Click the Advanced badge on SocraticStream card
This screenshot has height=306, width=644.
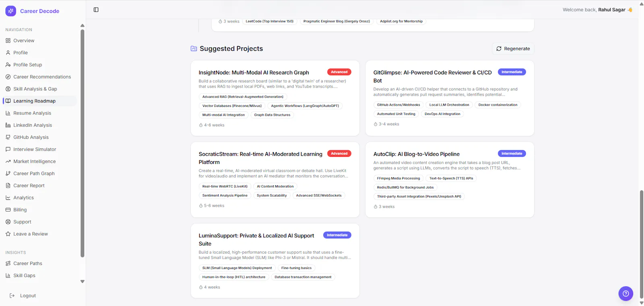pyautogui.click(x=339, y=154)
